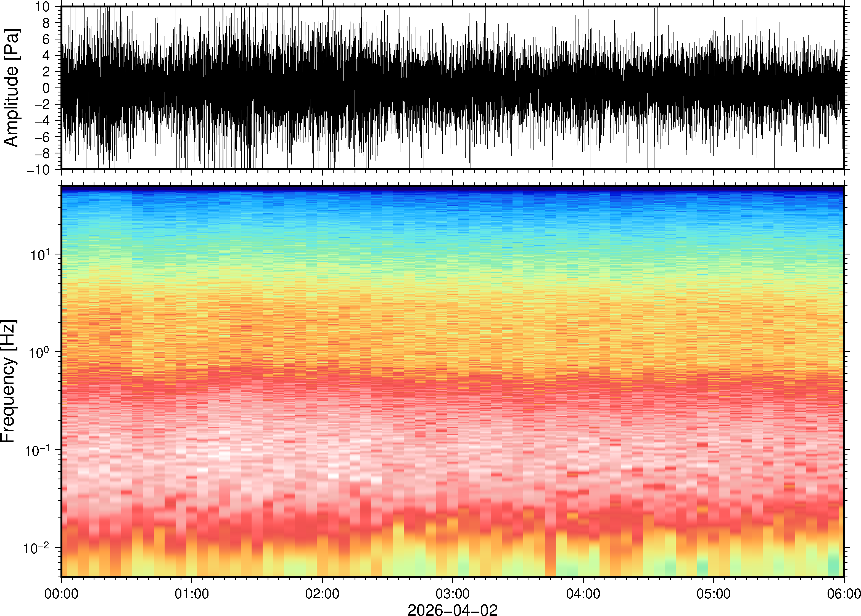Click the 6 amplitude tick label
Screen dimensions: 861x616
click(x=46, y=39)
